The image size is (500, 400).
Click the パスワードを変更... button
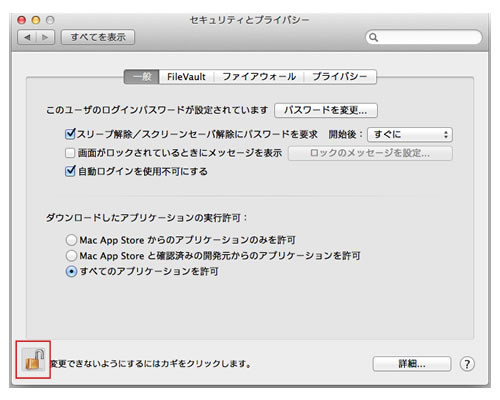[x=326, y=110]
